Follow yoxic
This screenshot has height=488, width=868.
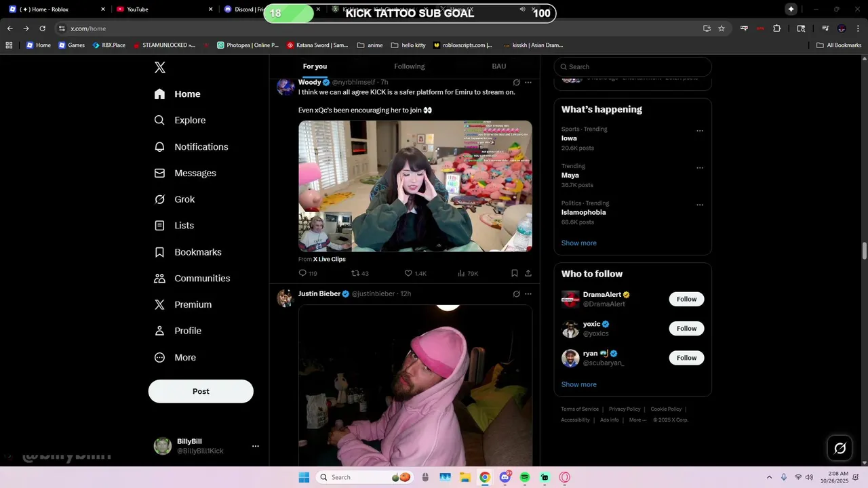pyautogui.click(x=686, y=329)
